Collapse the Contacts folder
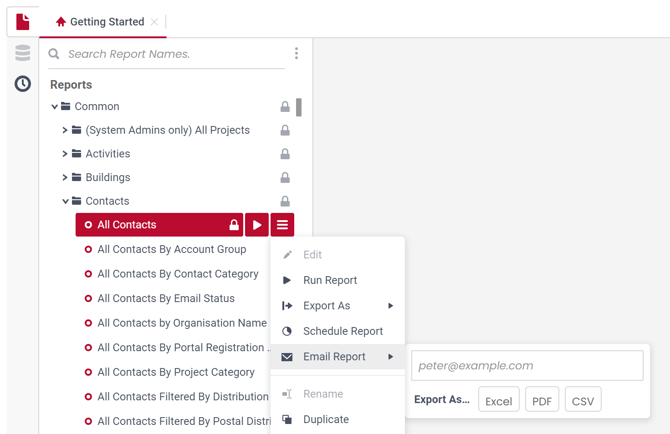This screenshot has width=670, height=434. point(65,201)
